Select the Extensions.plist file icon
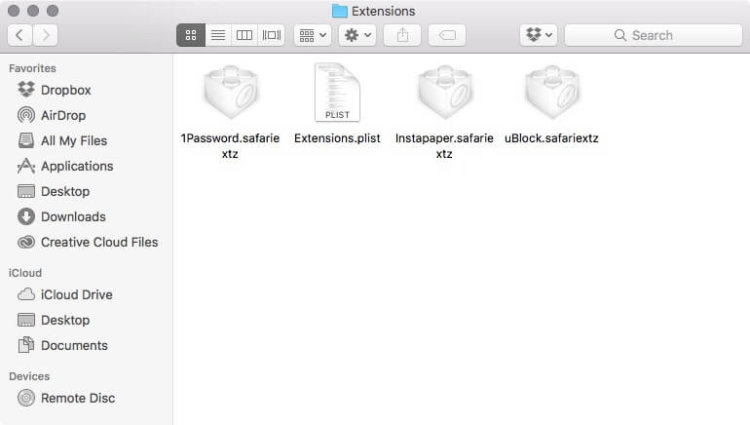This screenshot has width=750, height=425. (337, 92)
